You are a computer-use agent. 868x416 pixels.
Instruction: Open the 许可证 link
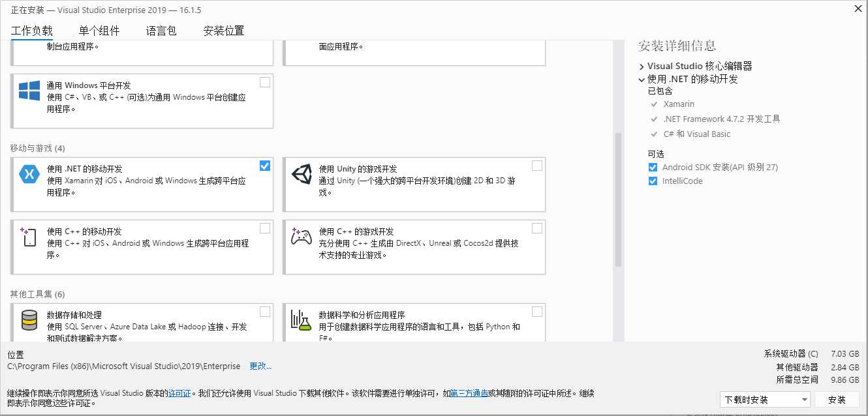tap(179, 394)
